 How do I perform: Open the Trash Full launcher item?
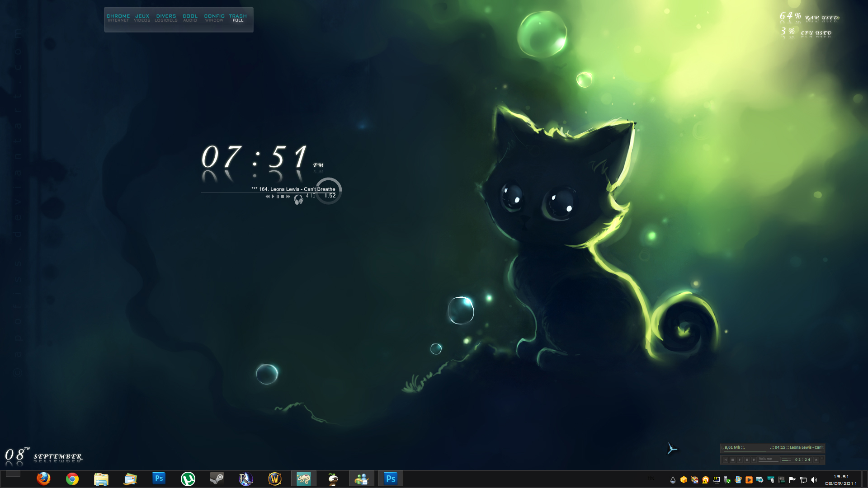[x=238, y=18]
